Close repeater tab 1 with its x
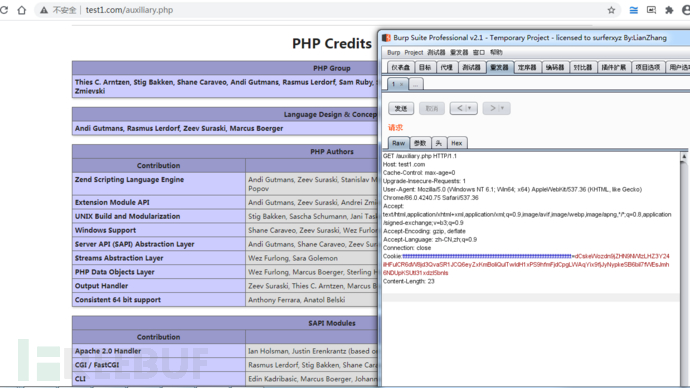The width and height of the screenshot is (690, 388). coord(401,84)
